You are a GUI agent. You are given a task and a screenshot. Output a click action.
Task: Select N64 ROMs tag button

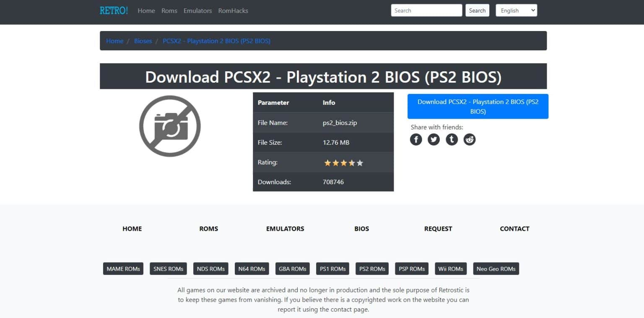click(252, 269)
